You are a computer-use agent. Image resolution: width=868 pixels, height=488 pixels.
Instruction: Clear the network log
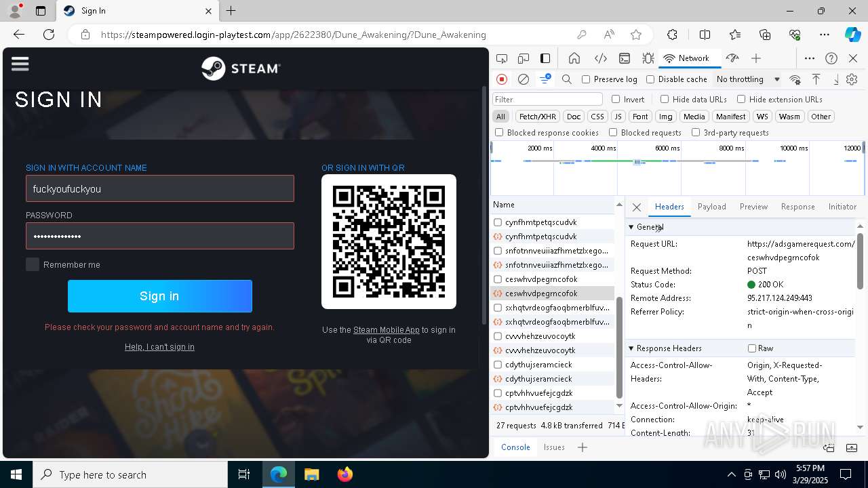click(524, 79)
